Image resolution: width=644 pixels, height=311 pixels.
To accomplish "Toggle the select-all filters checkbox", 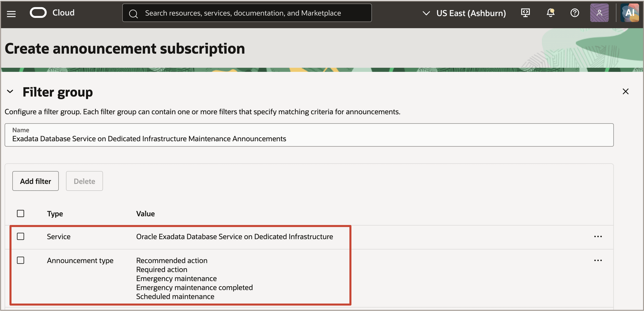I will click(x=20, y=213).
